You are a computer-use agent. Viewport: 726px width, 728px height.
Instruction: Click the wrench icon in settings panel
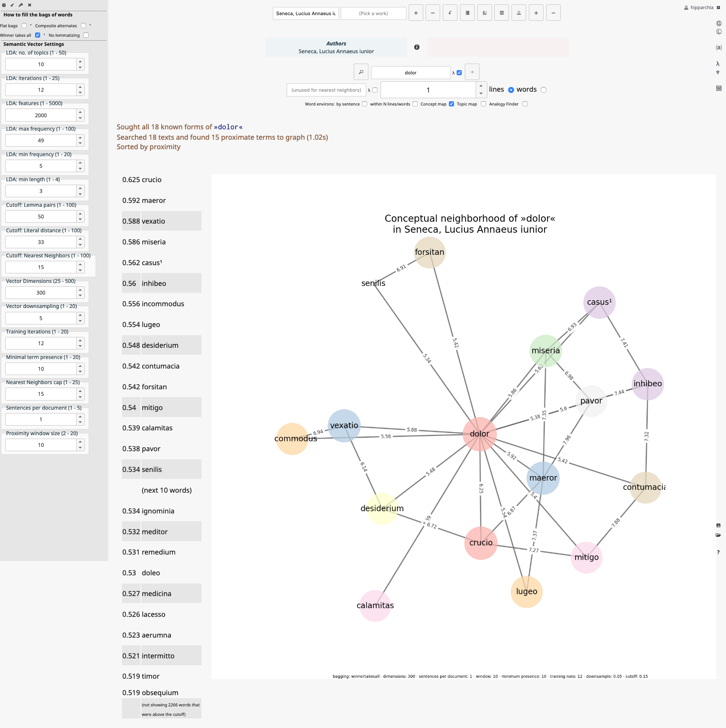coord(21,5)
